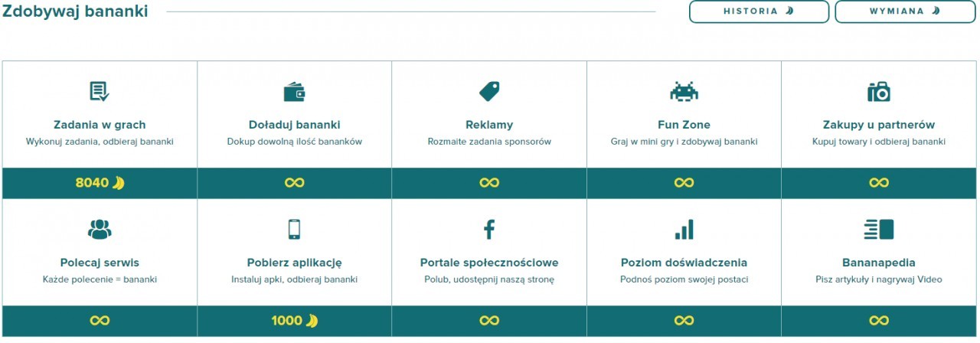Click the smartphone icon above Pobierz aplikację

[x=295, y=229]
